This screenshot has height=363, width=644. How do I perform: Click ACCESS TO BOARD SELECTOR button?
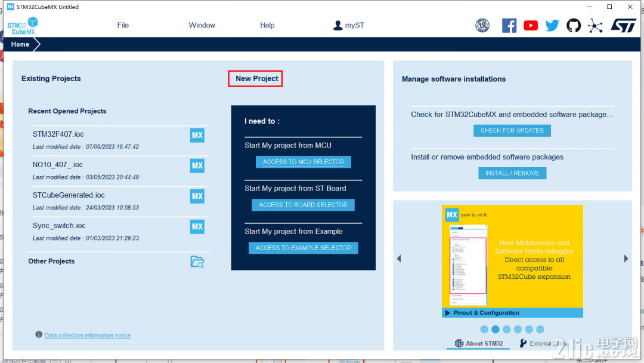tap(303, 205)
